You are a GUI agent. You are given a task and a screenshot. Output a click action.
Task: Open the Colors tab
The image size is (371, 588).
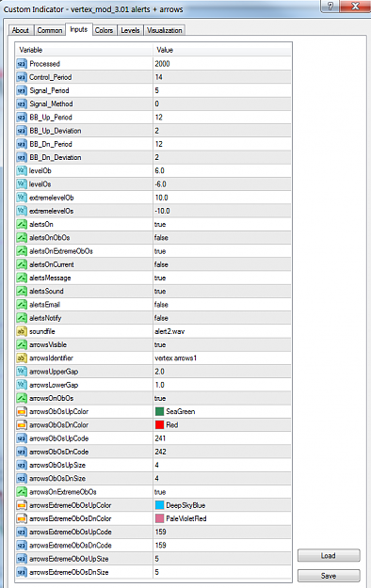coord(104,30)
